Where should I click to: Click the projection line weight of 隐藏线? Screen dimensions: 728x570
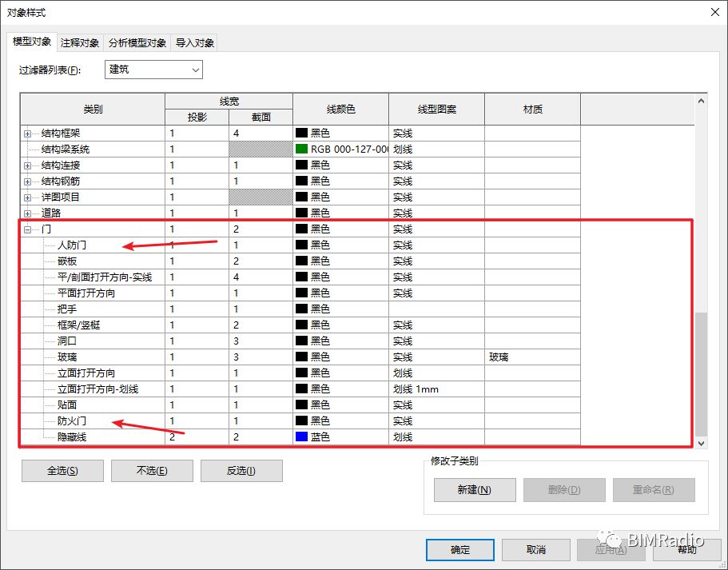[197, 436]
